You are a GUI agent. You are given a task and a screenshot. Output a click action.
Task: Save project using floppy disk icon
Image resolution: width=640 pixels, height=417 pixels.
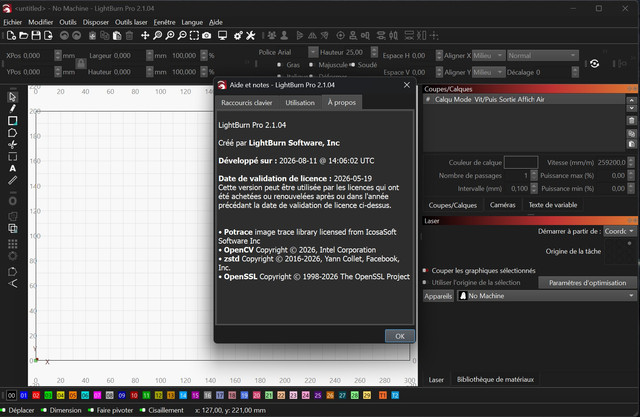click(36, 36)
